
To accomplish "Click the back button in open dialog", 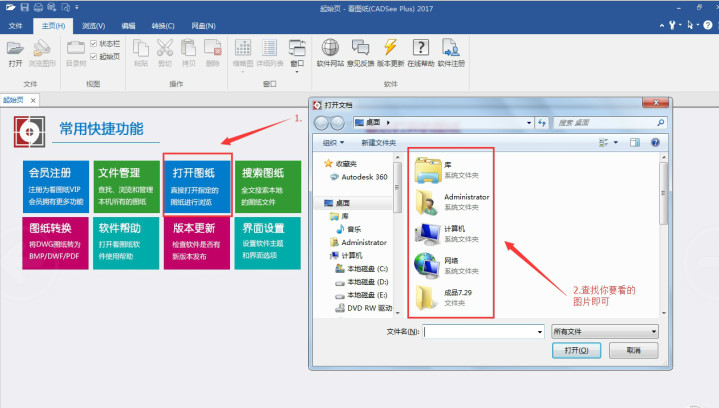I will click(x=321, y=123).
